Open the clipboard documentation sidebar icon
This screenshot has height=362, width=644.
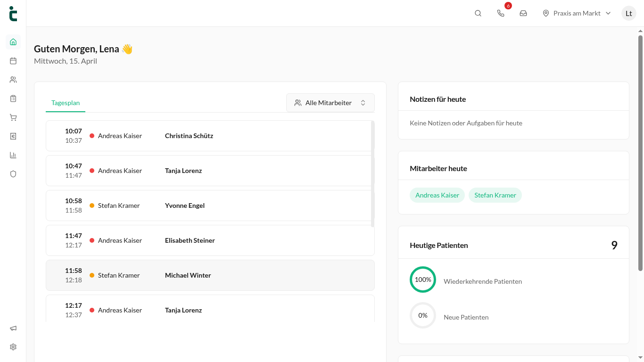click(x=13, y=99)
